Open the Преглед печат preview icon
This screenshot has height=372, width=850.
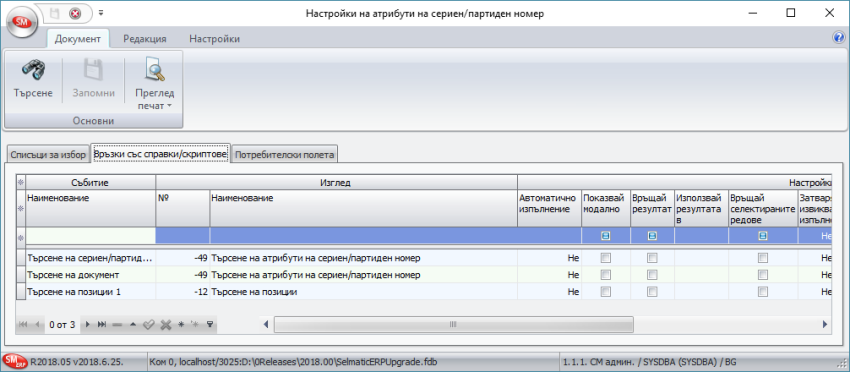point(154,69)
